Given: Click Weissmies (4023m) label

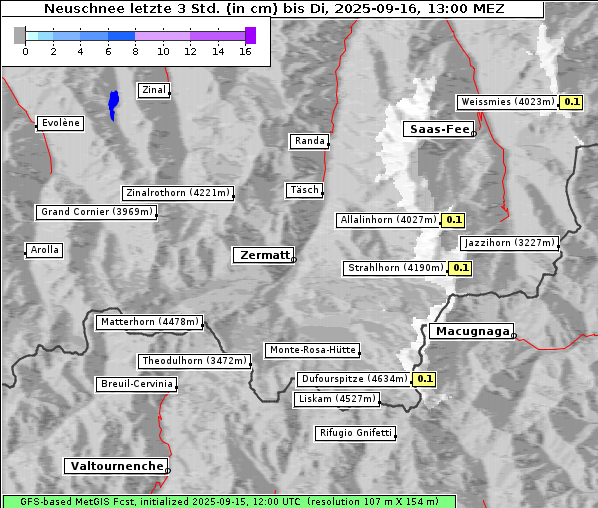Looking at the screenshot, I should (x=507, y=102).
